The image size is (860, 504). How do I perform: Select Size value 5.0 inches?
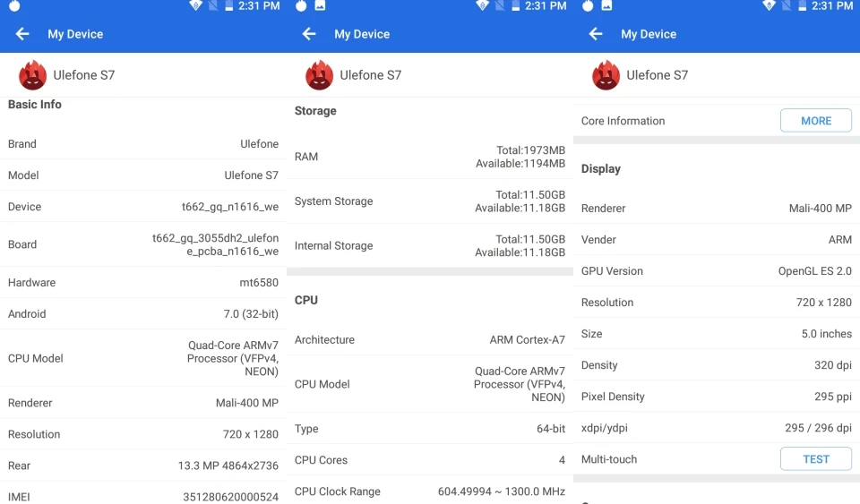(x=827, y=334)
